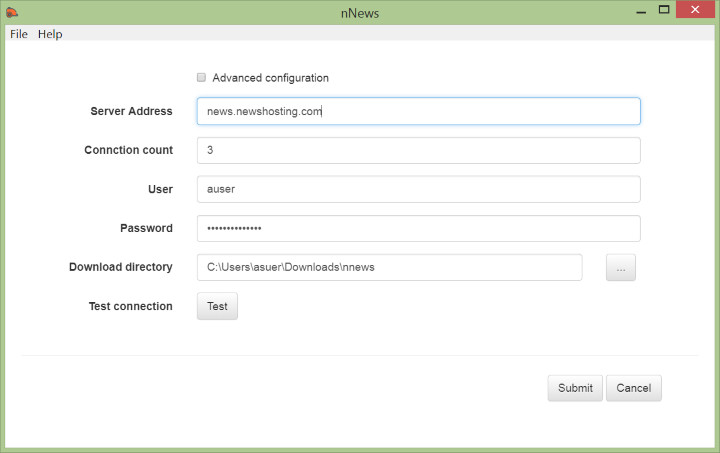Image resolution: width=720 pixels, height=453 pixels.
Task: Click into the Connction count field
Action: tap(418, 150)
